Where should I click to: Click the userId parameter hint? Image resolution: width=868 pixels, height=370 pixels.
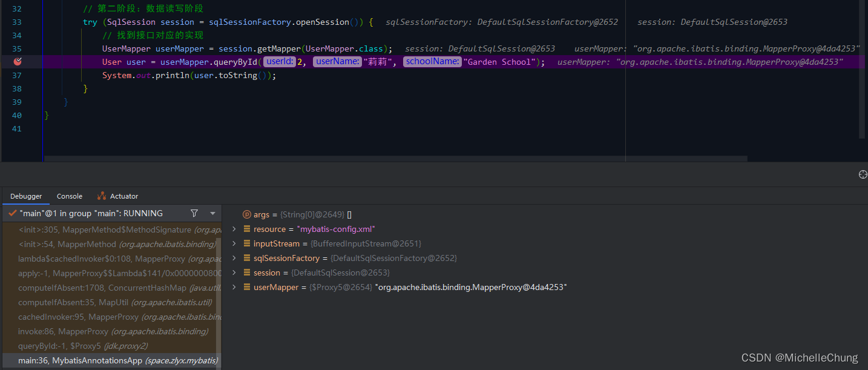coord(280,61)
